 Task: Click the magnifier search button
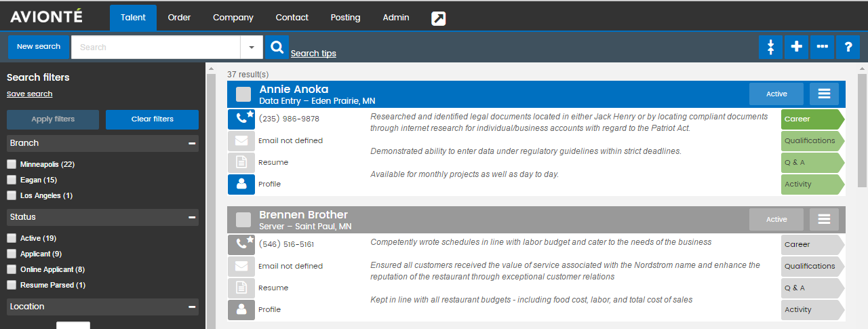click(277, 47)
